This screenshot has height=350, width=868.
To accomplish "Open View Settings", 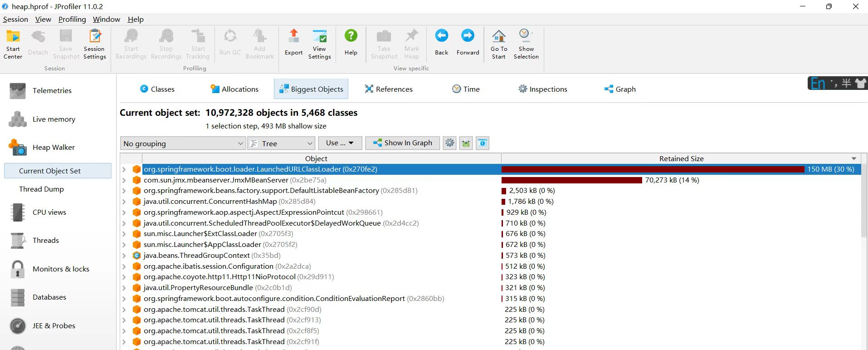I will click(320, 44).
